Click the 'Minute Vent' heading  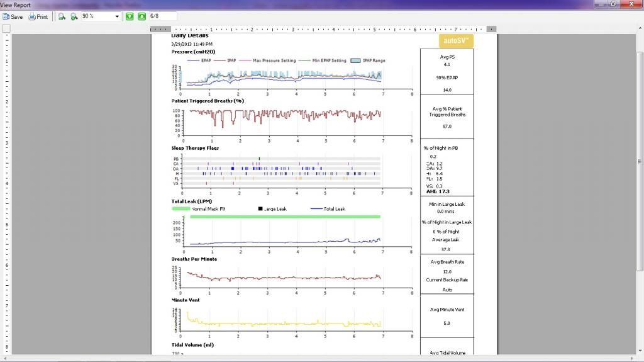tap(186, 300)
